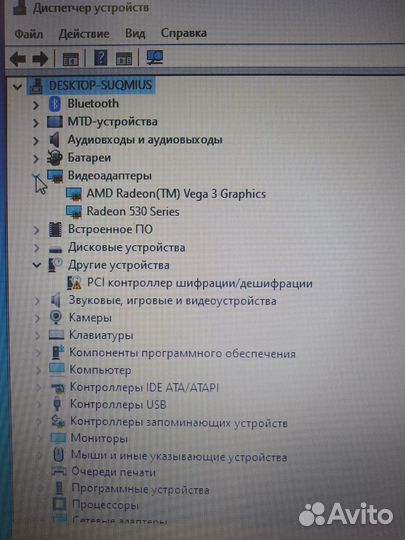Open the Файл menu
The height and width of the screenshot is (540, 405).
29,34
